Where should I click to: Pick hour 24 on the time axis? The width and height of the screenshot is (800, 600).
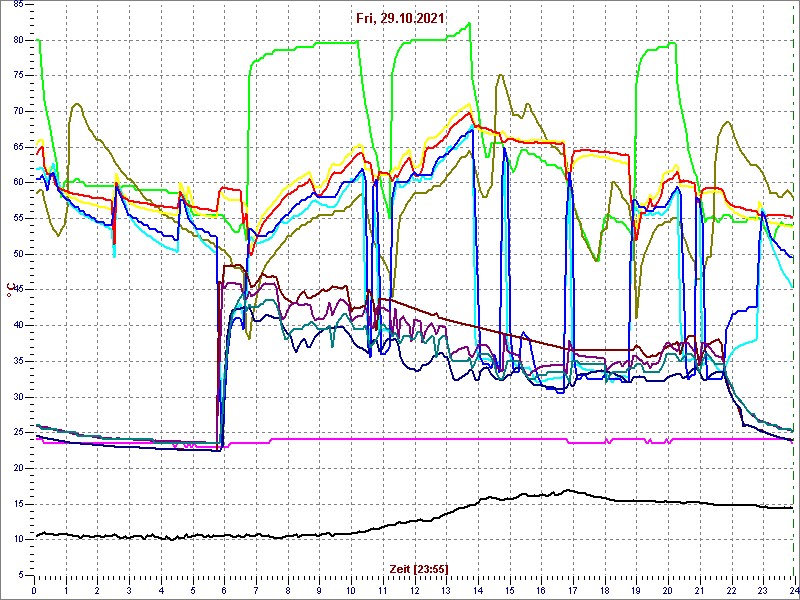coord(792,591)
